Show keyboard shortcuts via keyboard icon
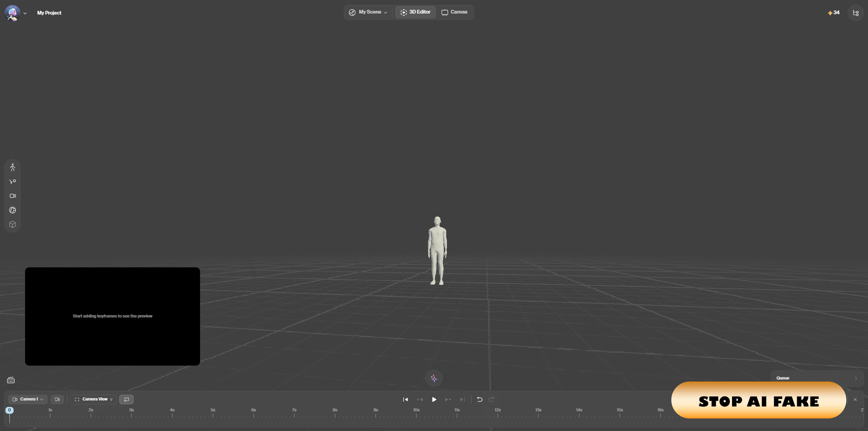 11,380
